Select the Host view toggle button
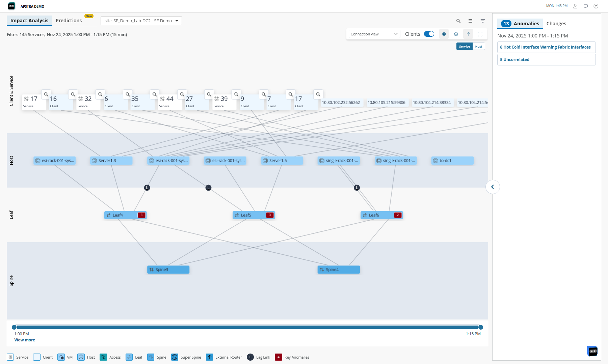Image resolution: width=608 pixels, height=364 pixels. pyautogui.click(x=479, y=47)
